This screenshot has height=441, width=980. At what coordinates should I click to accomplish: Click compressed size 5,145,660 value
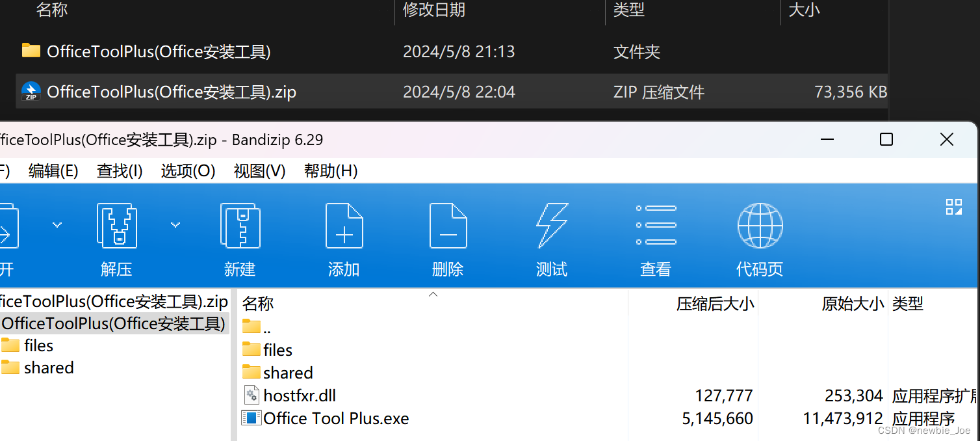pyautogui.click(x=717, y=418)
